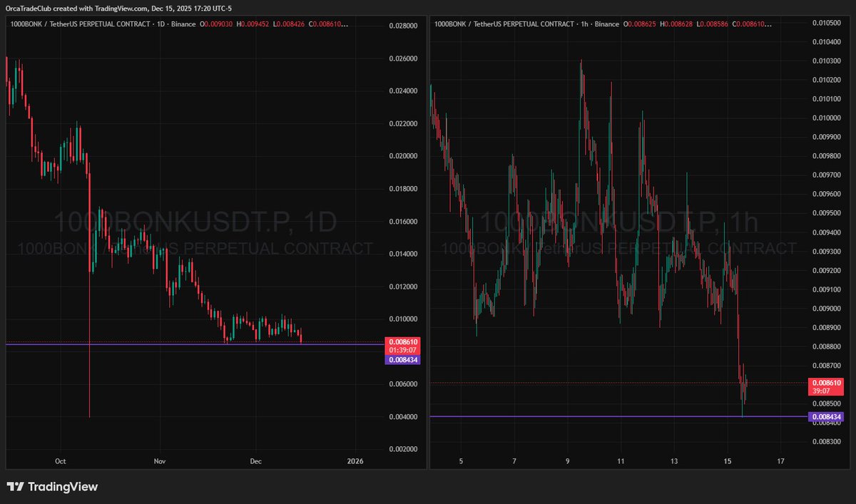Screen dimensions: 856x504
Task: Click the 2026 label on daily time axis
Action: pos(355,461)
